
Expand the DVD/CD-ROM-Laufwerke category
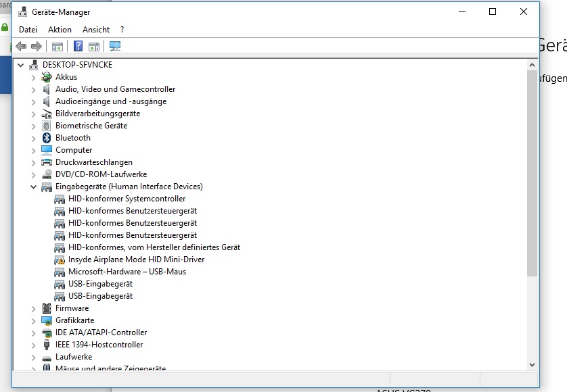[33, 175]
